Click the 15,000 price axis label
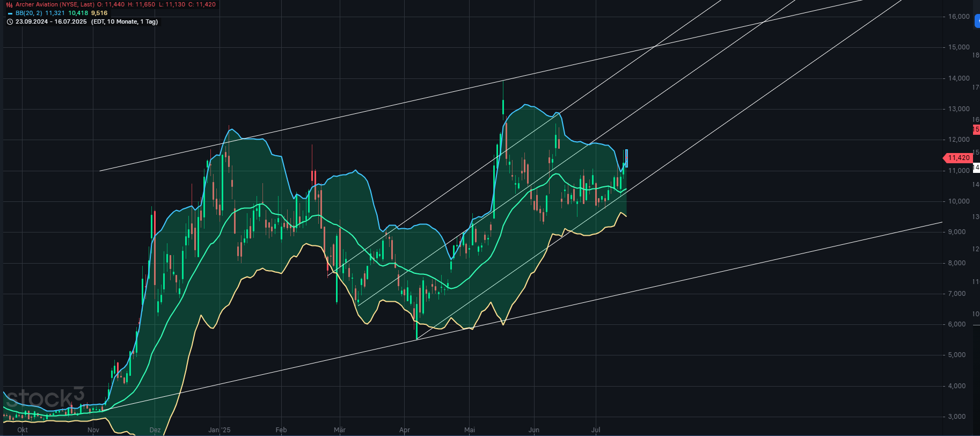This screenshot has height=436, width=980. pyautogui.click(x=959, y=47)
